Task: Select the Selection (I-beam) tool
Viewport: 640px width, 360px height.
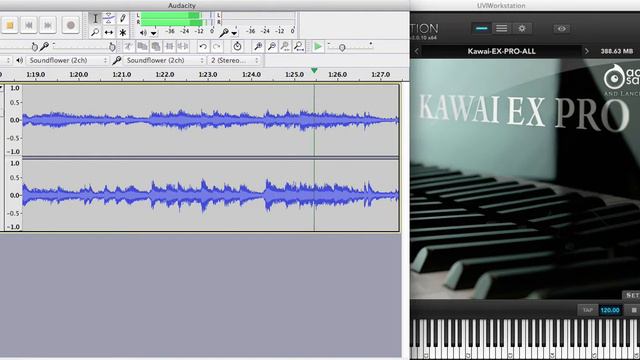Action: (95, 18)
